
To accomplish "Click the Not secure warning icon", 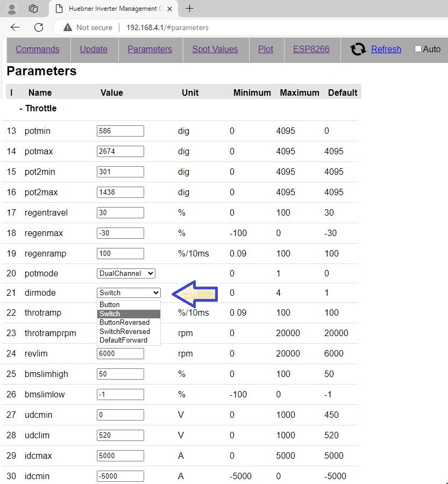I will coord(67,27).
